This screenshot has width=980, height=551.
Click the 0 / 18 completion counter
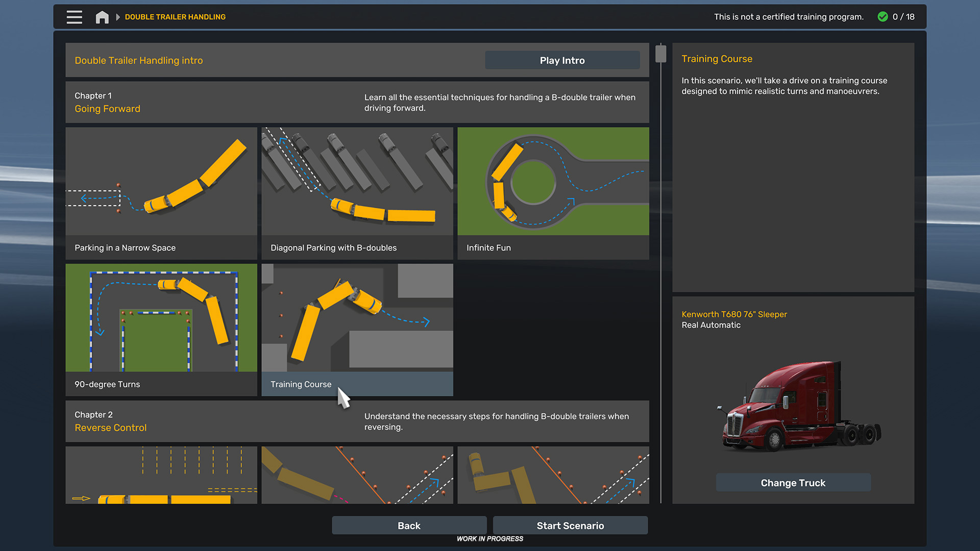[905, 17]
